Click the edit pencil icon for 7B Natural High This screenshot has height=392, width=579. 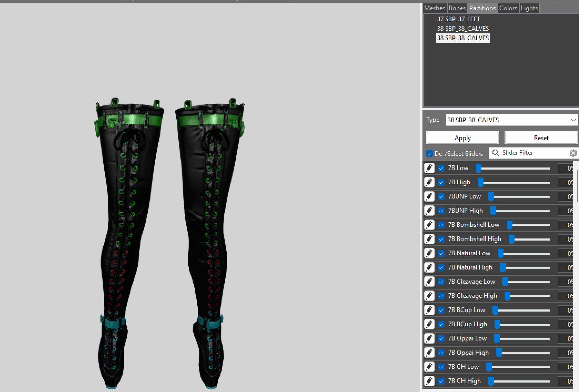(x=429, y=267)
